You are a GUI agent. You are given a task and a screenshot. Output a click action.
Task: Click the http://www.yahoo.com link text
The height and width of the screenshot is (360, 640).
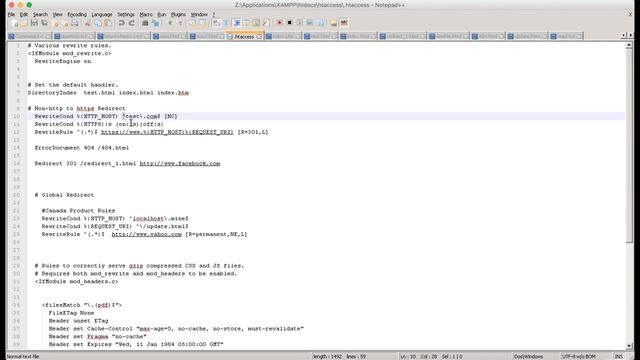coord(147,234)
